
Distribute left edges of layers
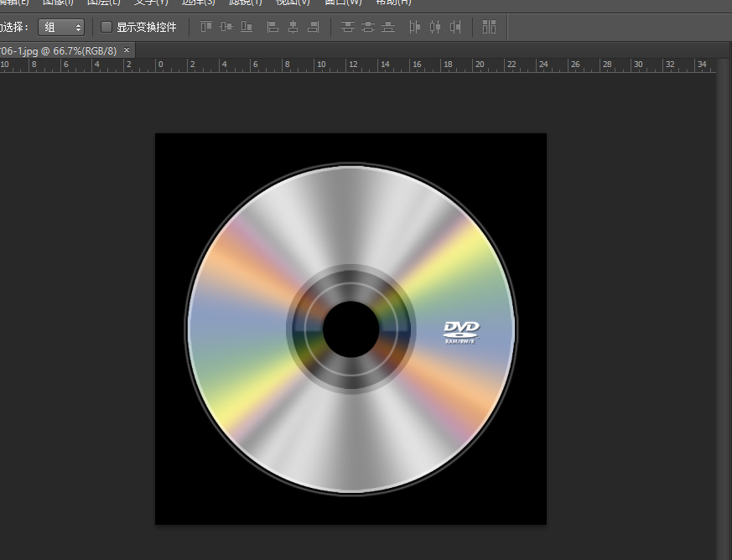[414, 27]
